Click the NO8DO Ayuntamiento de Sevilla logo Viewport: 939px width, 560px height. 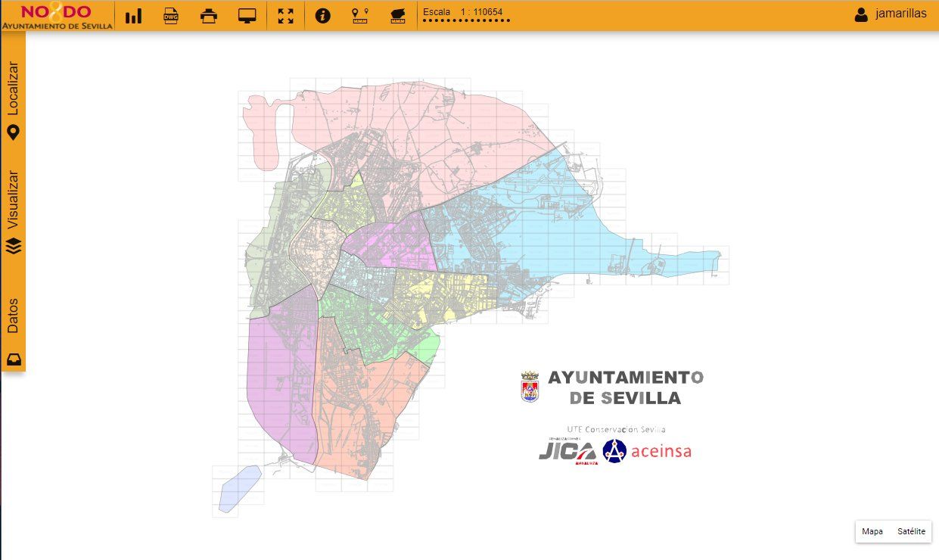(x=57, y=16)
